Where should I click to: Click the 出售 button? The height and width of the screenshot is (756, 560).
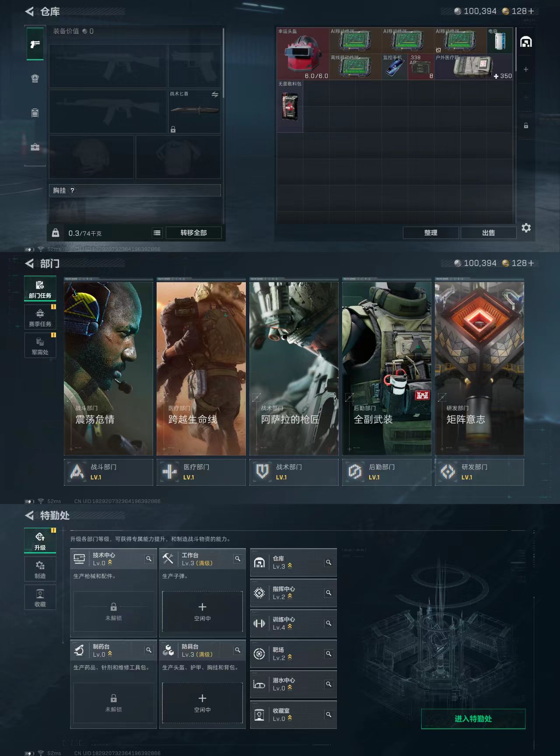pos(488,233)
